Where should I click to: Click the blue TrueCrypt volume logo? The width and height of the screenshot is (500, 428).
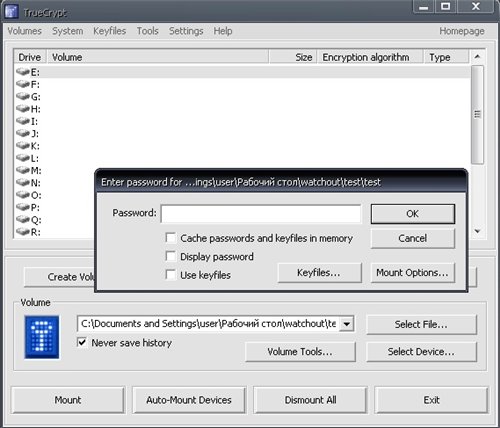[x=42, y=337]
